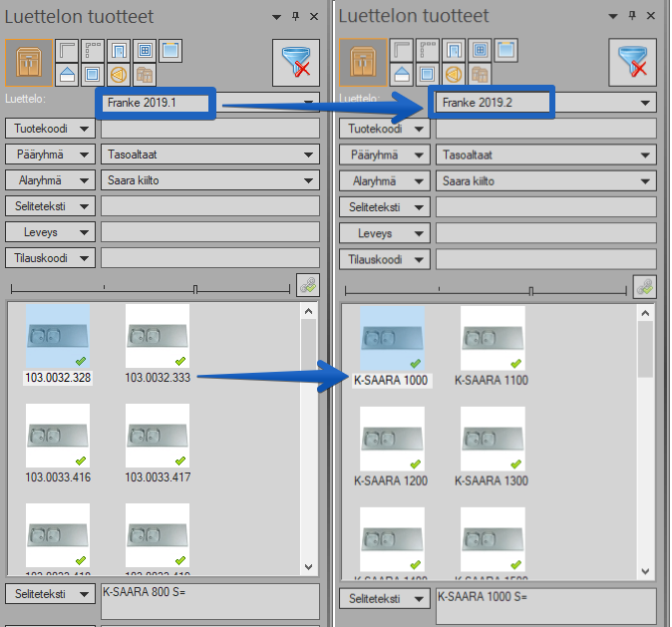Select orange circle triangle icon in Franke 2019.2 panel
672x627 pixels.
point(454,75)
